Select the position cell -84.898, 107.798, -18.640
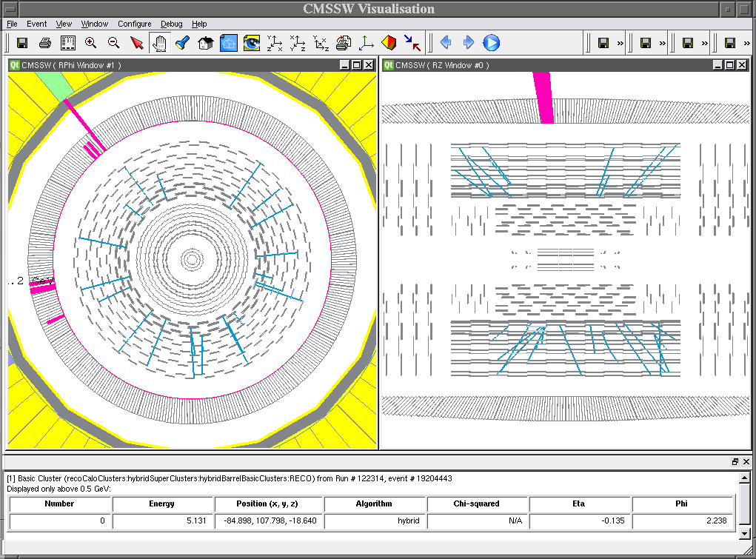 click(269, 521)
